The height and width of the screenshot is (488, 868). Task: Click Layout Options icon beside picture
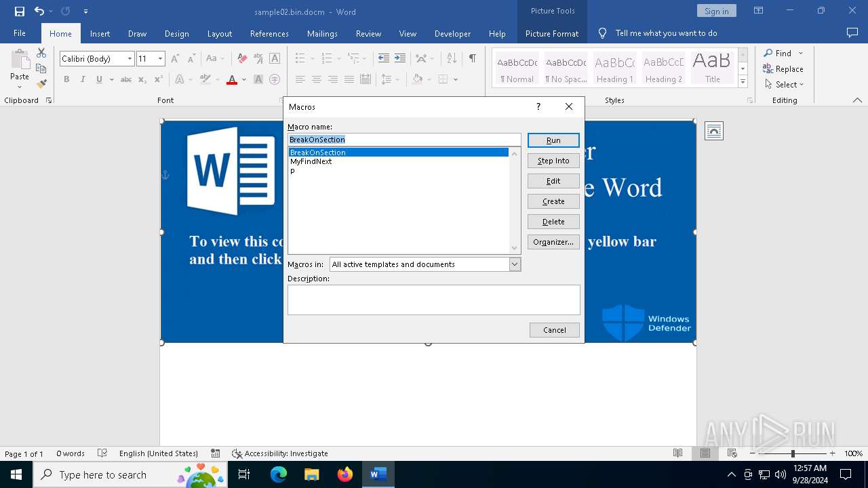point(714,130)
